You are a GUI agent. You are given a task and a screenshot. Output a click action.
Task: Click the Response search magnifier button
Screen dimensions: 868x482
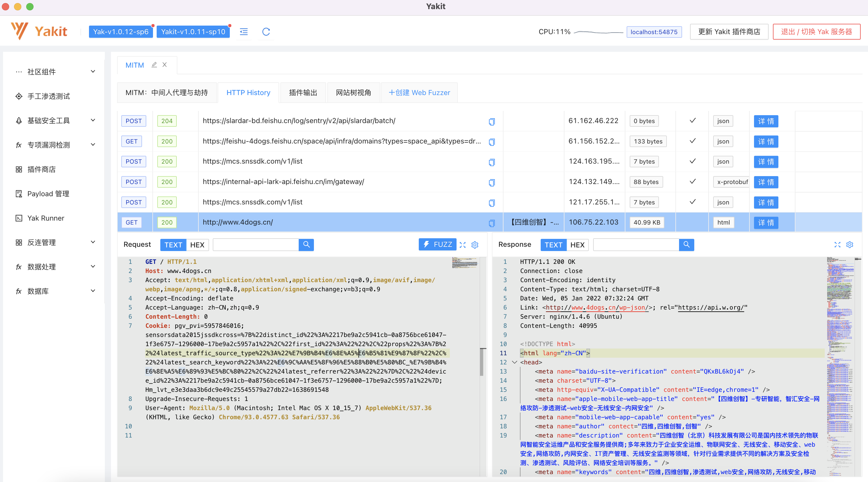[x=686, y=245]
